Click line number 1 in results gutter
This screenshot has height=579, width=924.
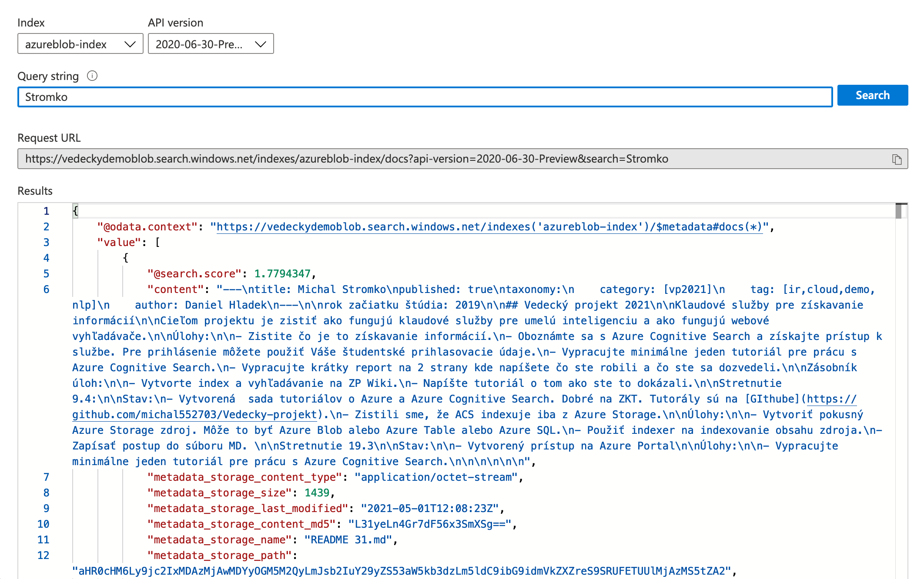[x=46, y=211]
